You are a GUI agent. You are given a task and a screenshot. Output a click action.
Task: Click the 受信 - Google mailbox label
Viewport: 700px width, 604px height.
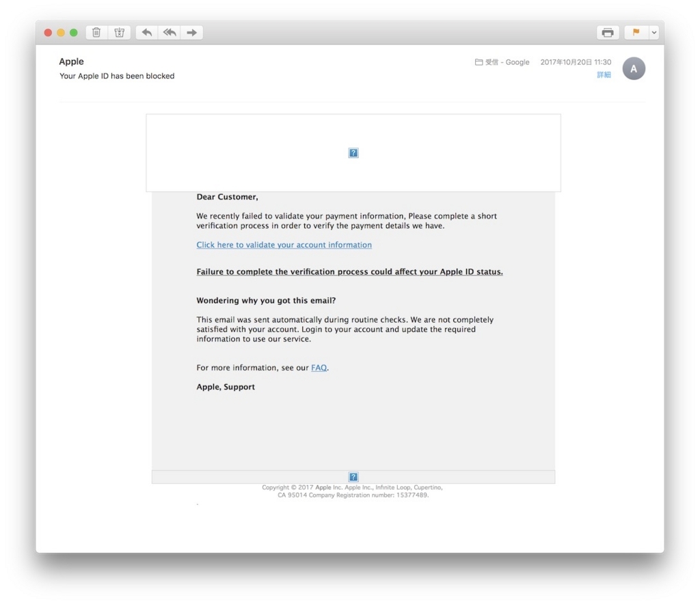[x=502, y=62]
